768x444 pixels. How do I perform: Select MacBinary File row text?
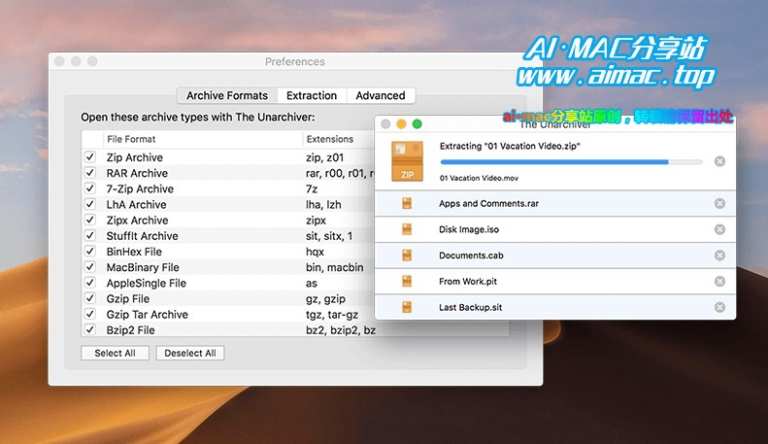pos(143,267)
